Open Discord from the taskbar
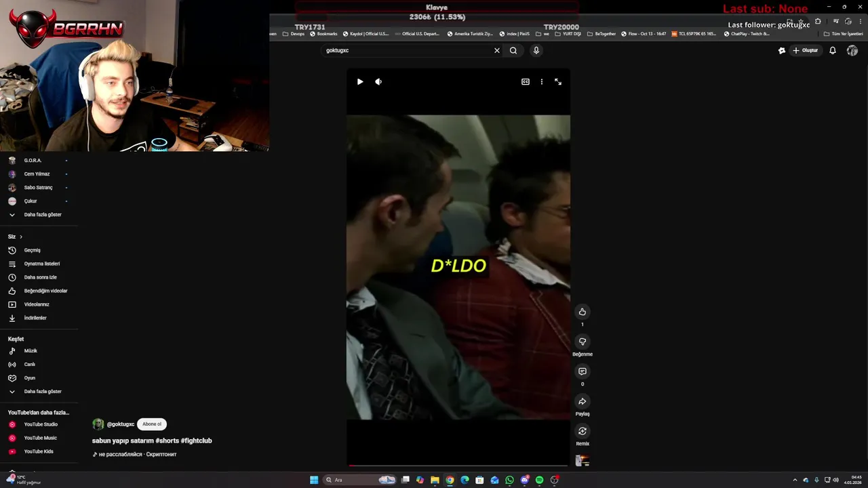This screenshot has height=488, width=868. (524, 480)
